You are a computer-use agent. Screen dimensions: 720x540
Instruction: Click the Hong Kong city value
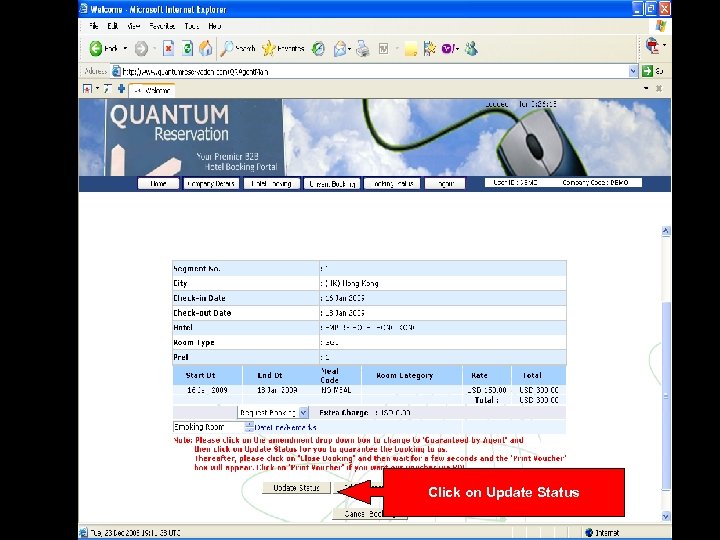point(351,283)
